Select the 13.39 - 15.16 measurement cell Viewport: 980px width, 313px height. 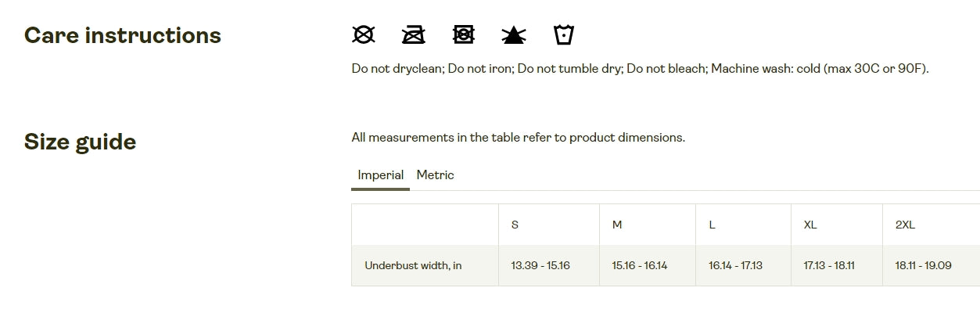[x=540, y=265]
